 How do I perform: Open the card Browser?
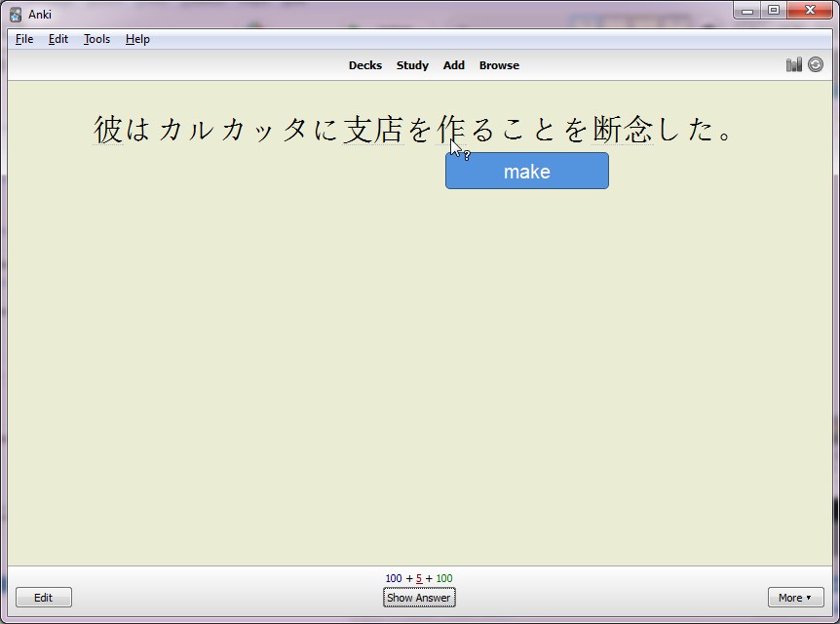499,65
